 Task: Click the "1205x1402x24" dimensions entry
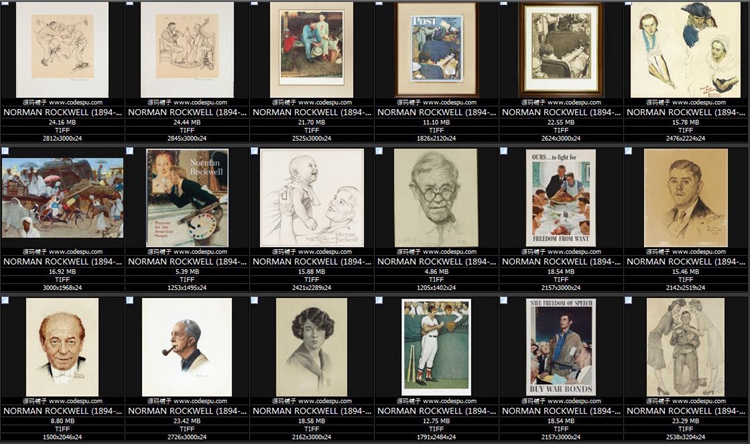(x=436, y=288)
